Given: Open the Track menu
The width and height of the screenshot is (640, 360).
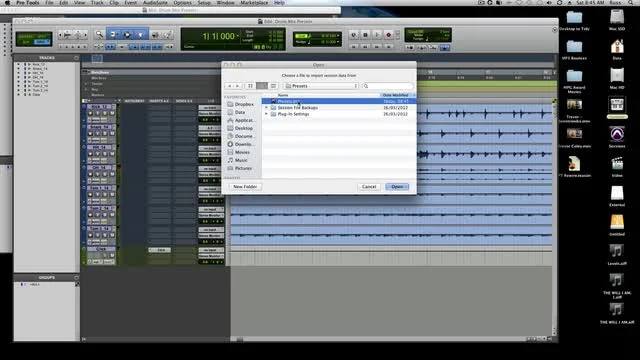Looking at the screenshot, I should [97, 3].
